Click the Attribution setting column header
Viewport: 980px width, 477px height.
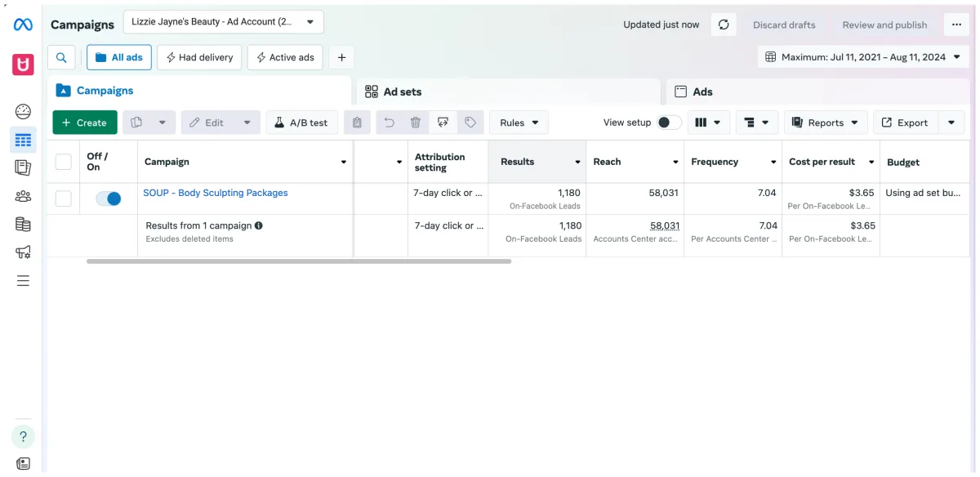(x=448, y=162)
